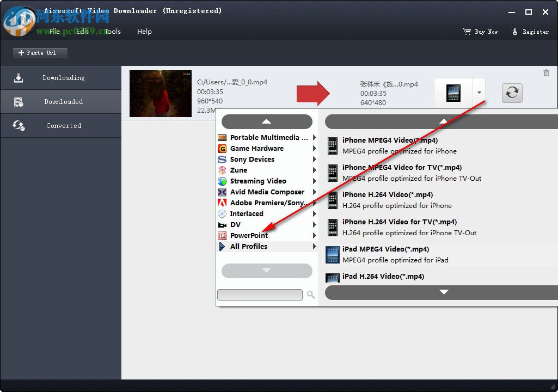Select the Game Hardware category

point(256,148)
